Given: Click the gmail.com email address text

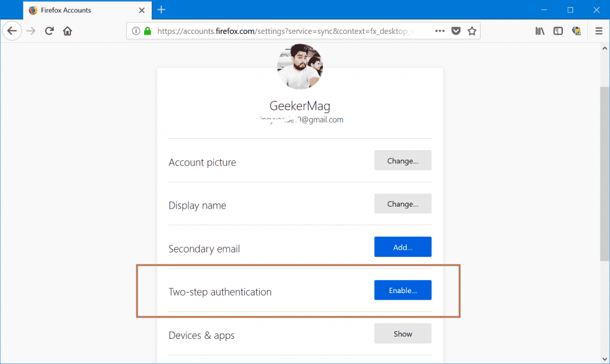Looking at the screenshot, I should (x=300, y=119).
